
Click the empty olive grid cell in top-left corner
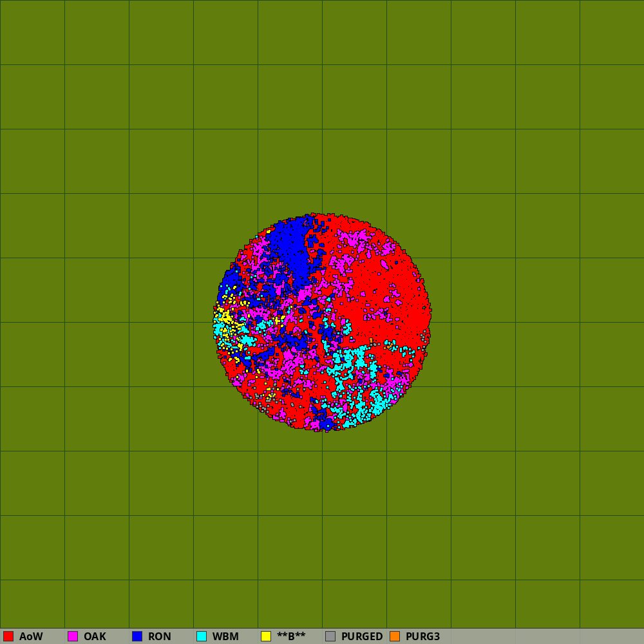32,32
